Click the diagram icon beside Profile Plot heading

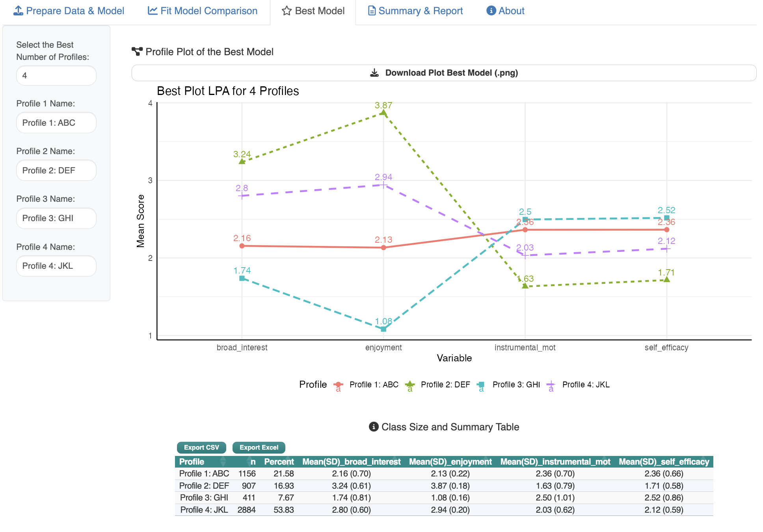(137, 52)
